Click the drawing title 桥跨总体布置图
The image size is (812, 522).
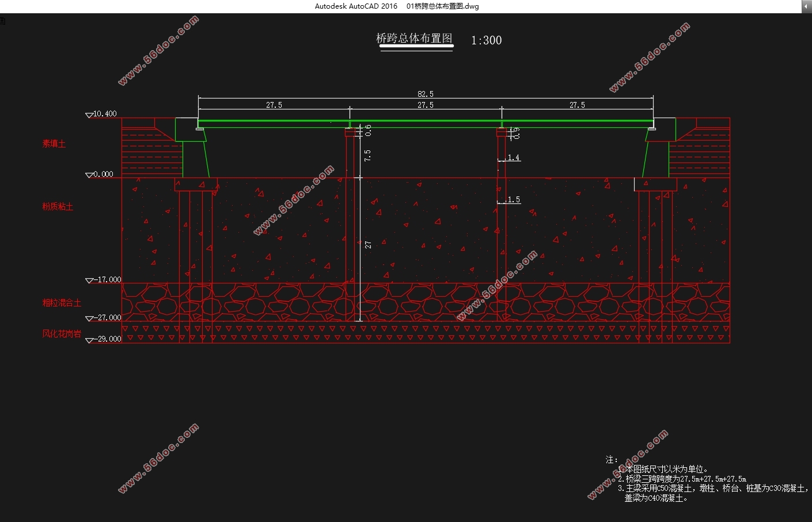click(x=415, y=39)
